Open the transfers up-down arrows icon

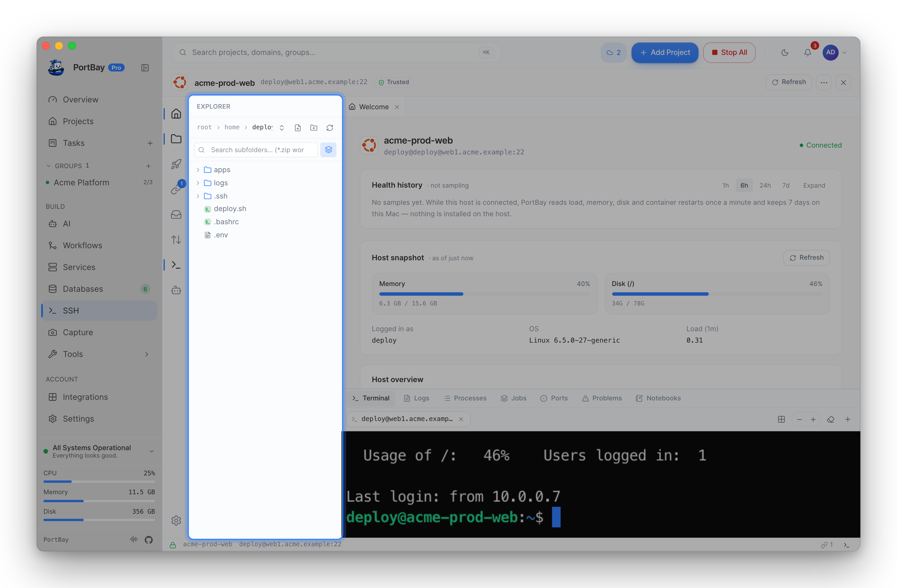pyautogui.click(x=176, y=240)
